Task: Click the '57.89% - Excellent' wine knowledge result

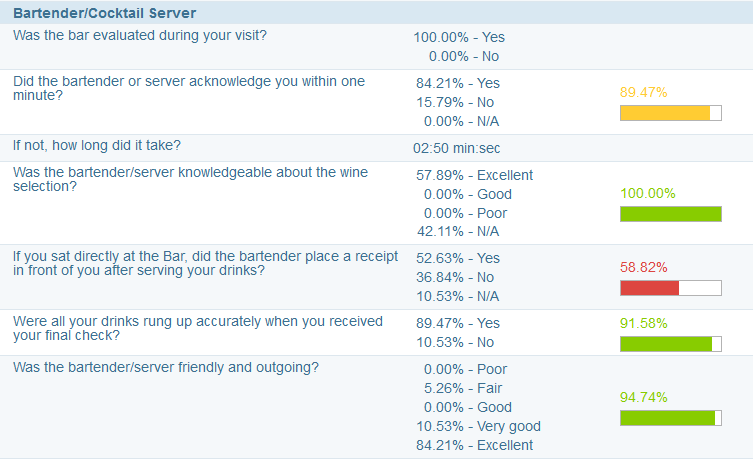Action: tap(475, 175)
